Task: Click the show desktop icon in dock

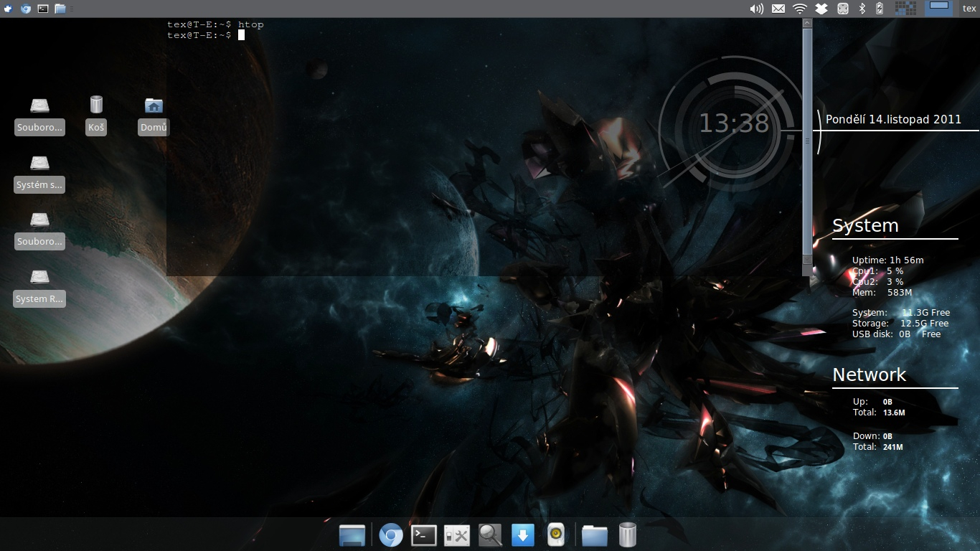Action: (x=352, y=535)
